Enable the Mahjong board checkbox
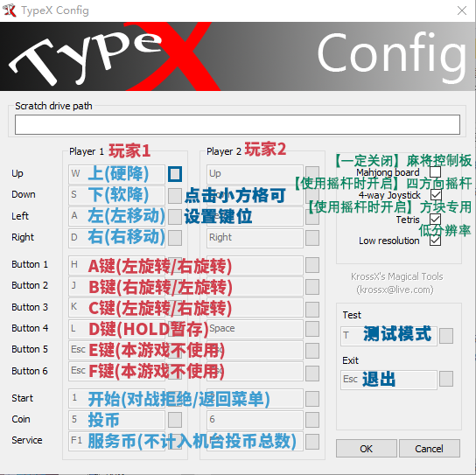Image resolution: width=476 pixels, height=475 pixels. point(436,172)
